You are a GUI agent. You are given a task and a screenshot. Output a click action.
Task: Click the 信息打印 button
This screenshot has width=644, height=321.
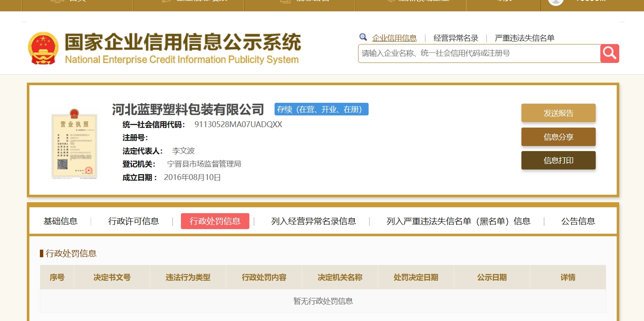coord(558,160)
